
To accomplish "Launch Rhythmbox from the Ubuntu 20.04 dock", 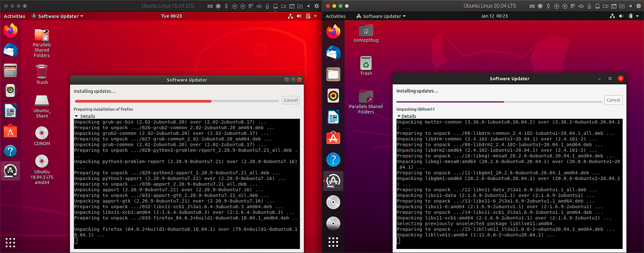I will [x=333, y=96].
